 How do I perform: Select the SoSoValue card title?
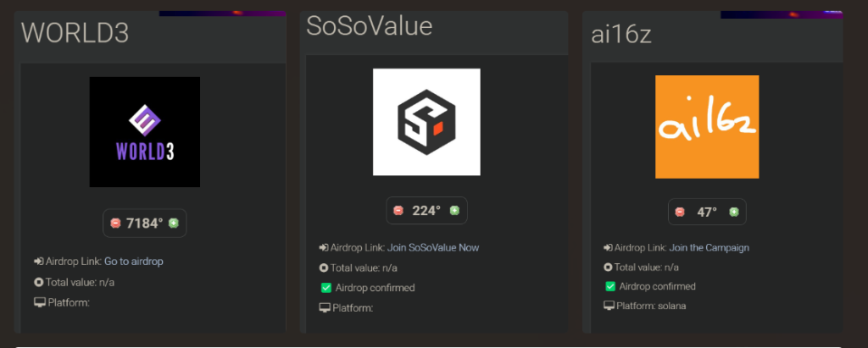(x=370, y=25)
